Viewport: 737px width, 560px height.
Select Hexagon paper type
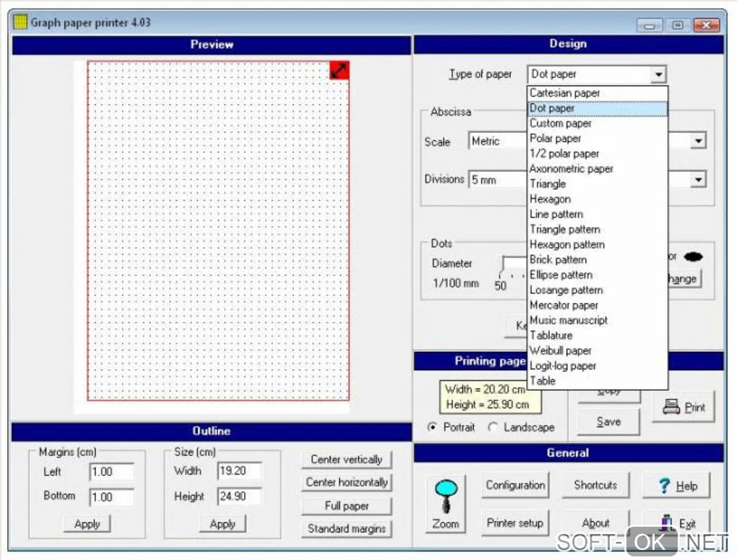pyautogui.click(x=598, y=199)
